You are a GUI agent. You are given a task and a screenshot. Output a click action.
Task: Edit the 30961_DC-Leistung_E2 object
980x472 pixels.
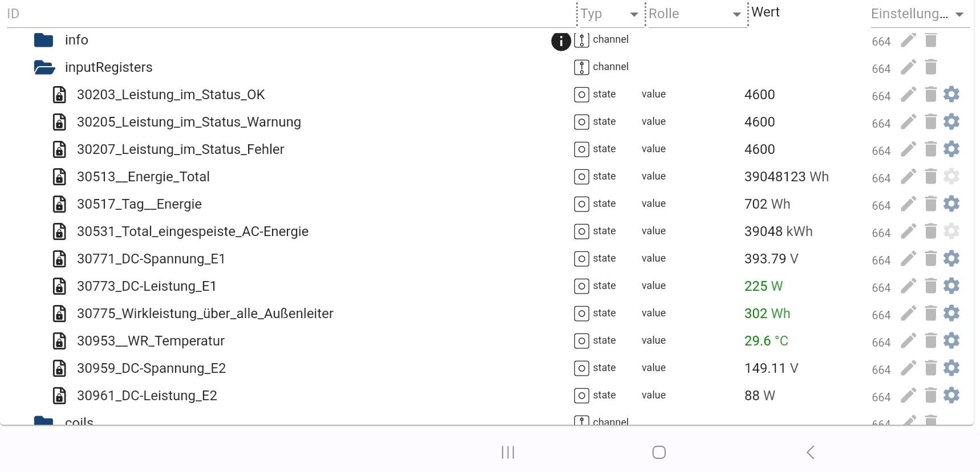tap(908, 395)
